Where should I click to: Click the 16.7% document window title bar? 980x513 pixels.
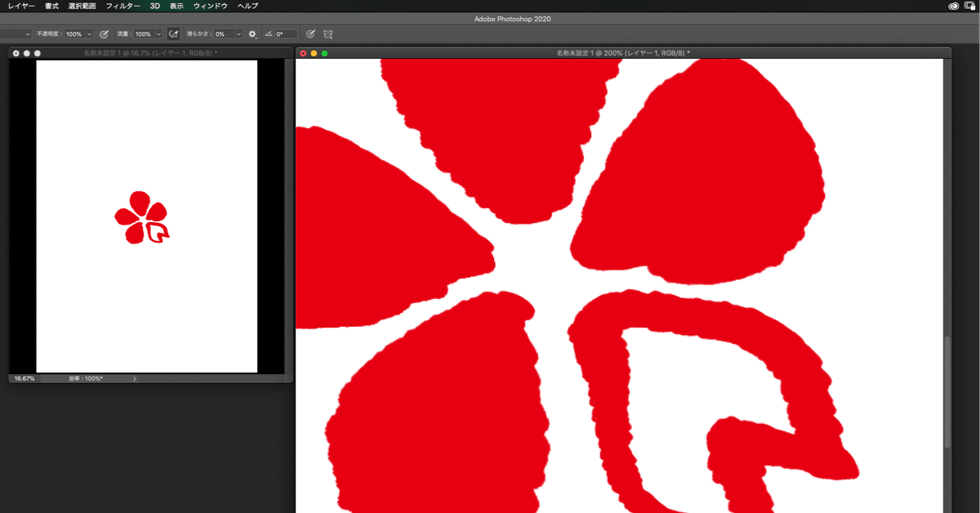150,53
